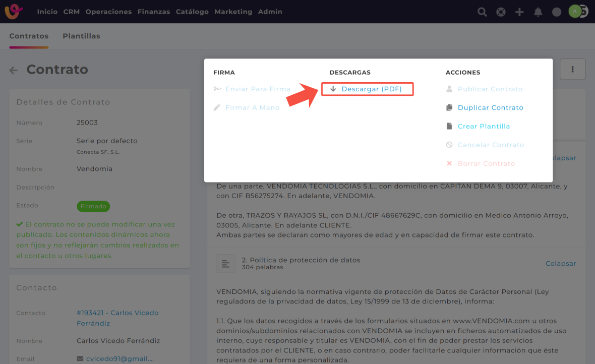Click the Marketing menu item
595x364 pixels.
(x=233, y=12)
